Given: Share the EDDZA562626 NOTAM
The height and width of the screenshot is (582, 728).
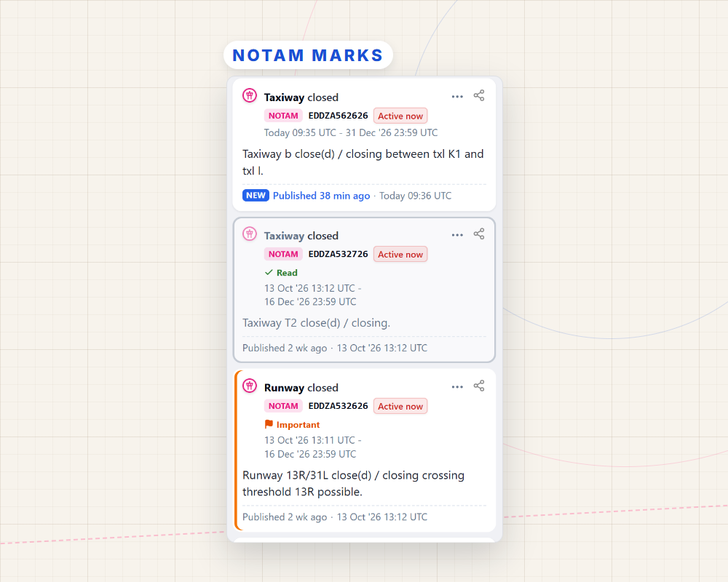Looking at the screenshot, I should [x=479, y=95].
